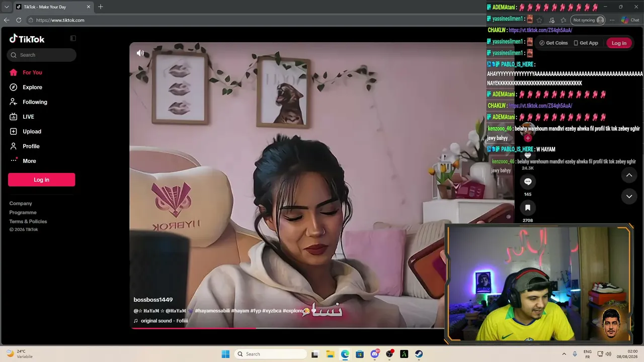Expand the Company footer section

click(21, 203)
